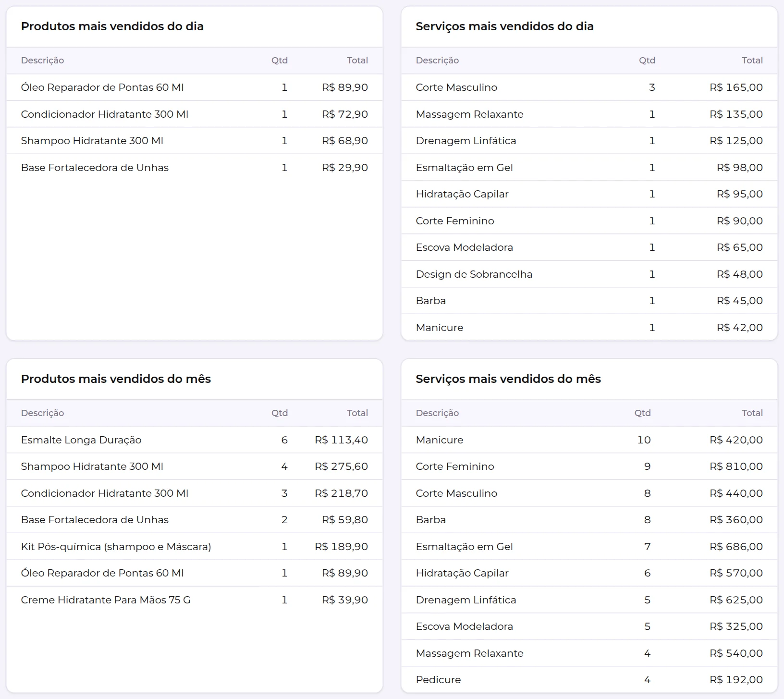
Task: Click the R$ 420,00 total for Manicure
Action: coord(736,440)
